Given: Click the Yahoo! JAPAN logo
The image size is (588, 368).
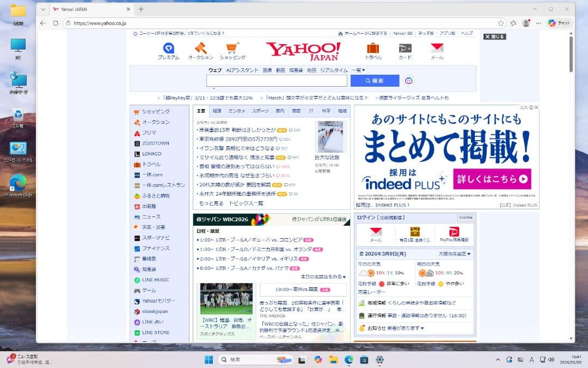Looking at the screenshot, I should tap(303, 51).
